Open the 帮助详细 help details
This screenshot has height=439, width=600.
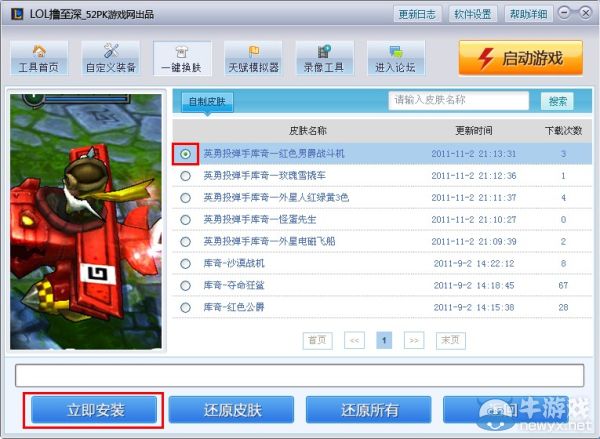coord(528,14)
